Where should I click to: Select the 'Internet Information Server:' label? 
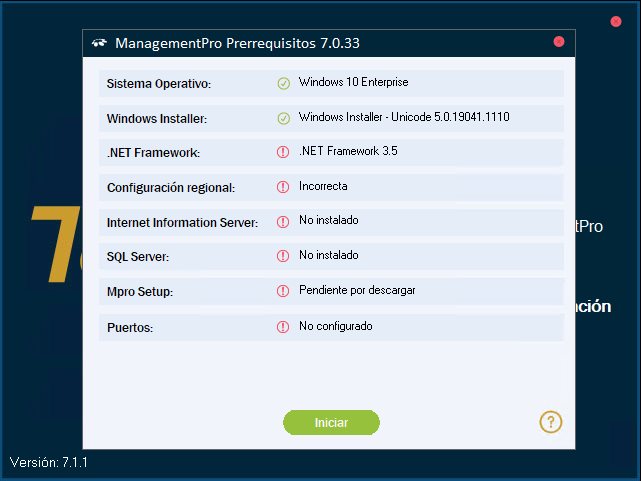point(182,222)
